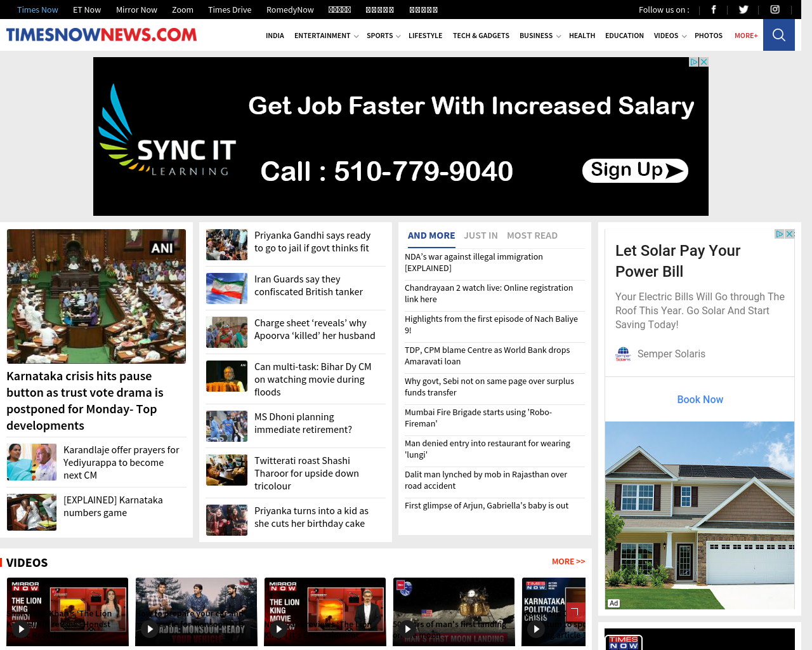Open the Facebook page icon
This screenshot has width=812, height=650.
714,10
